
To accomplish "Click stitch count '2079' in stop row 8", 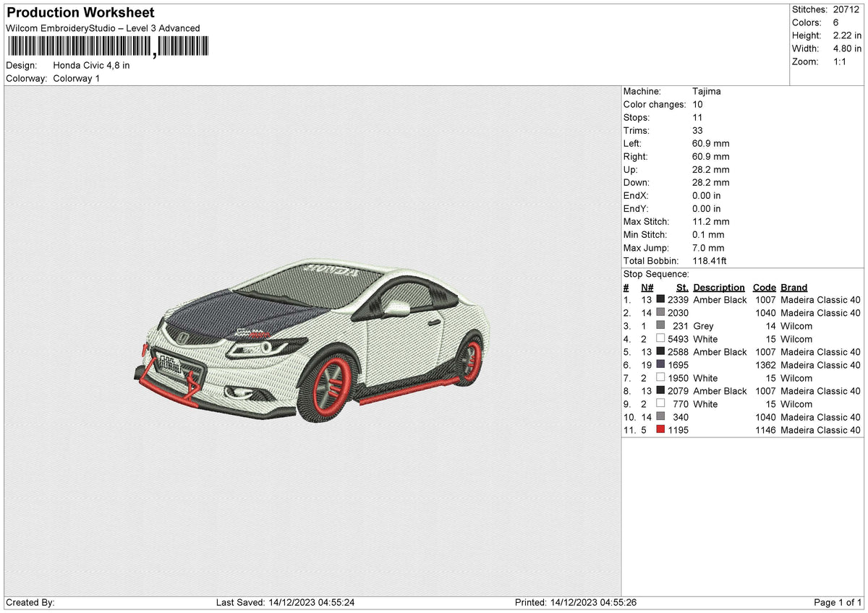I will point(678,390).
